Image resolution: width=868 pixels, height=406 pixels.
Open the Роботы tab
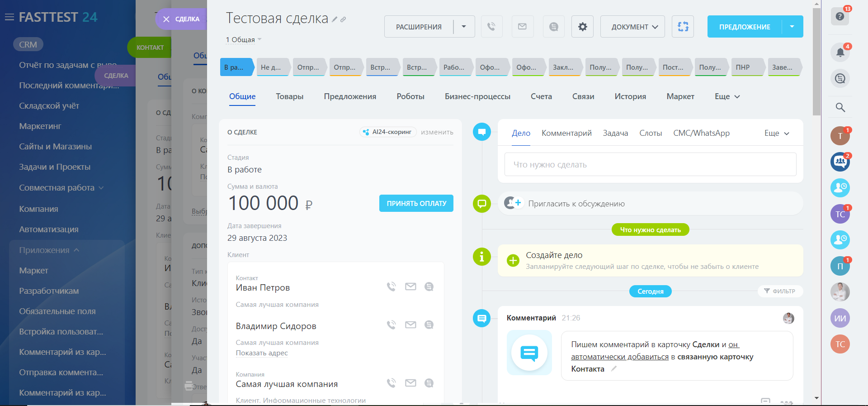click(410, 96)
